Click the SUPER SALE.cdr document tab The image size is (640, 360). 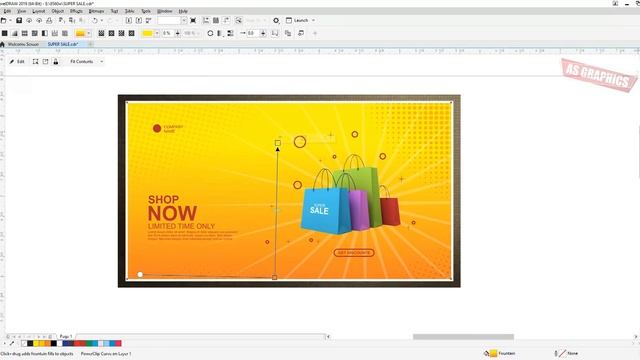[62, 44]
